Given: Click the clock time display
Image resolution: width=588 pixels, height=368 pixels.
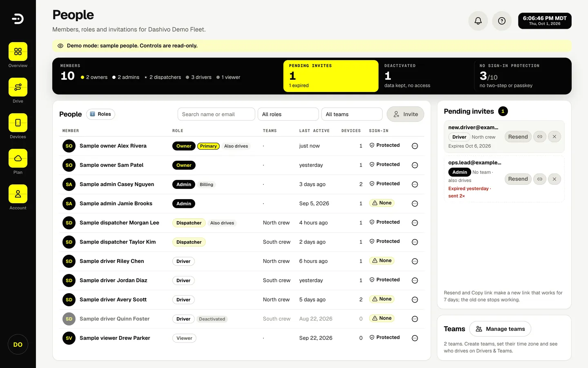Looking at the screenshot, I should tap(545, 21).
